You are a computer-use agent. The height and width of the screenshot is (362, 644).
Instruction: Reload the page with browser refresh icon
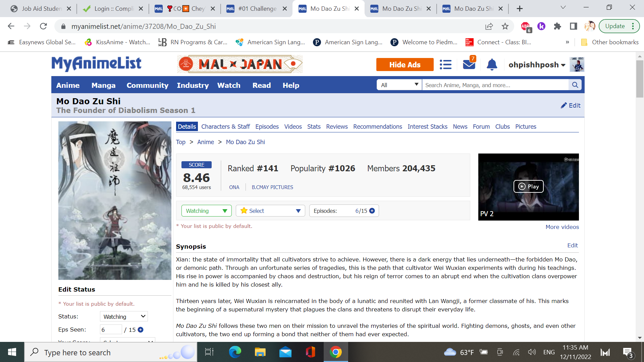[43, 26]
